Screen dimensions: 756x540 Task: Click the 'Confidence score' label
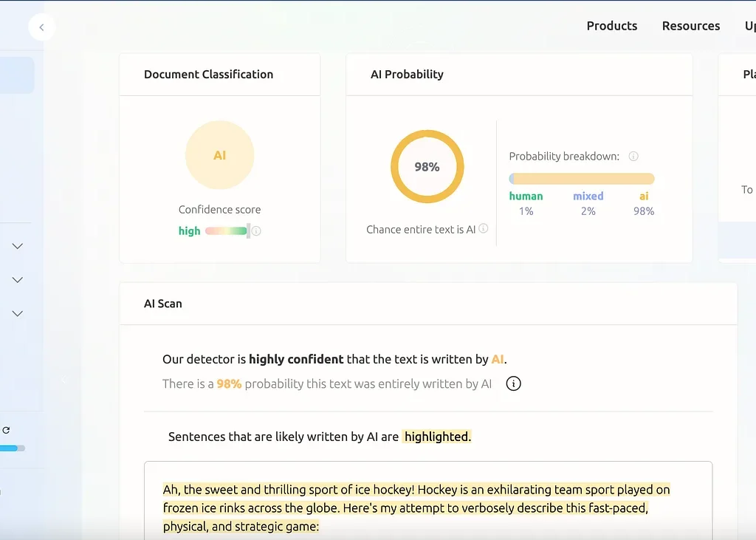click(219, 210)
